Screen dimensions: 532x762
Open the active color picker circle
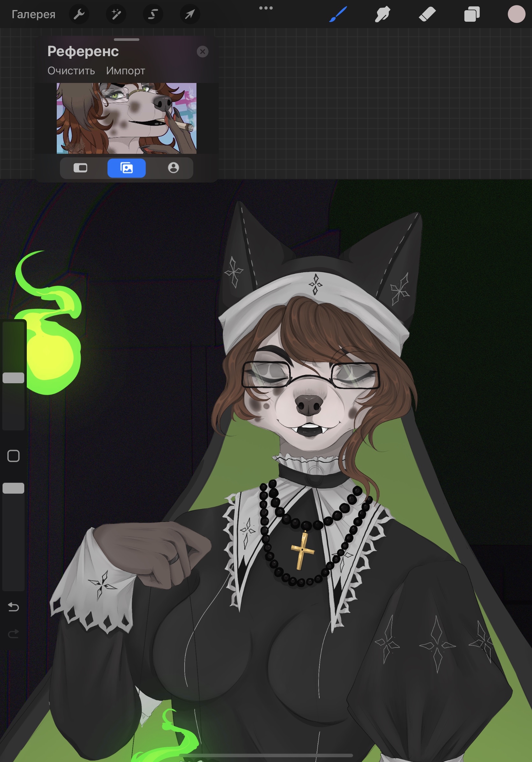click(516, 14)
